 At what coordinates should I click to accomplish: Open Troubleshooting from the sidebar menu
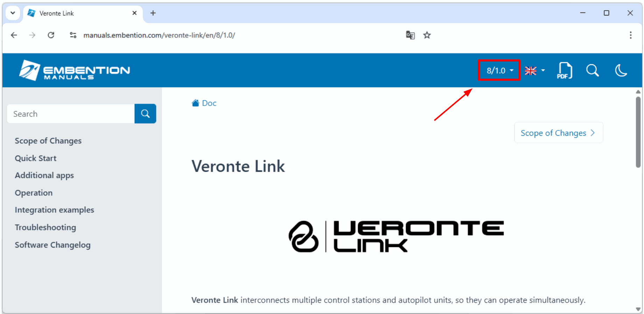[45, 227]
